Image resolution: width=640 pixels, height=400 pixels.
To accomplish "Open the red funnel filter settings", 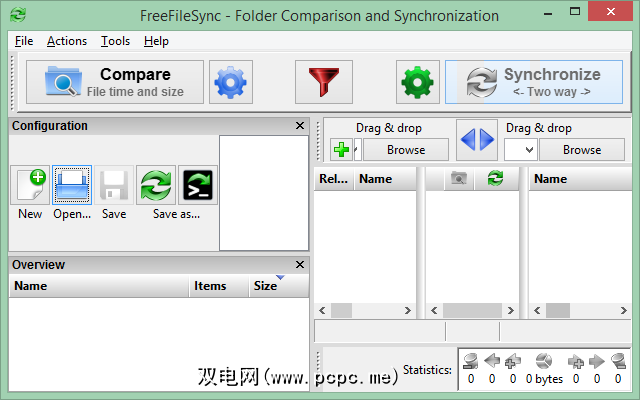I will [324, 82].
